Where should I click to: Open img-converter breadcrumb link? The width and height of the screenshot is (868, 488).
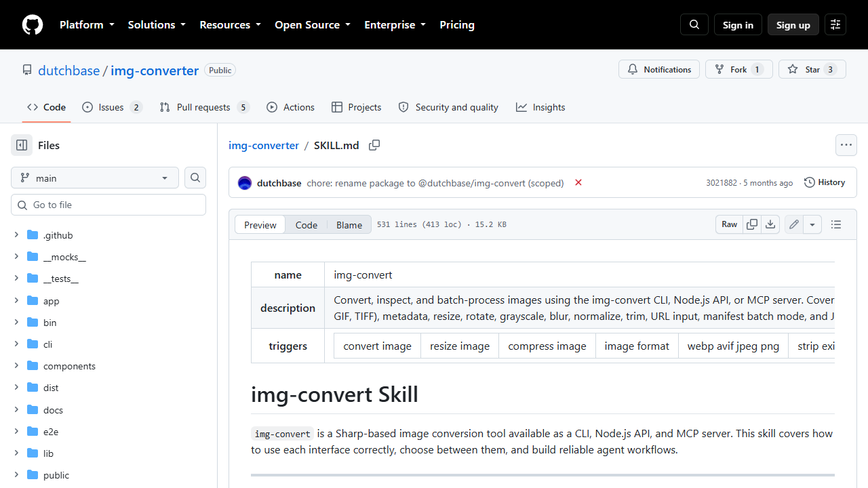click(264, 145)
